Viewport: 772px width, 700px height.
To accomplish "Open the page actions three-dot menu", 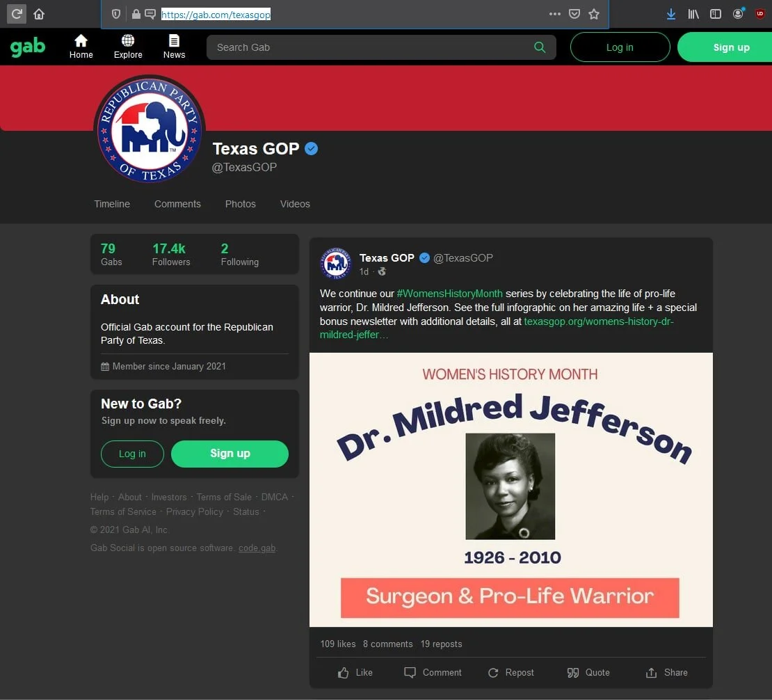I will [x=555, y=14].
